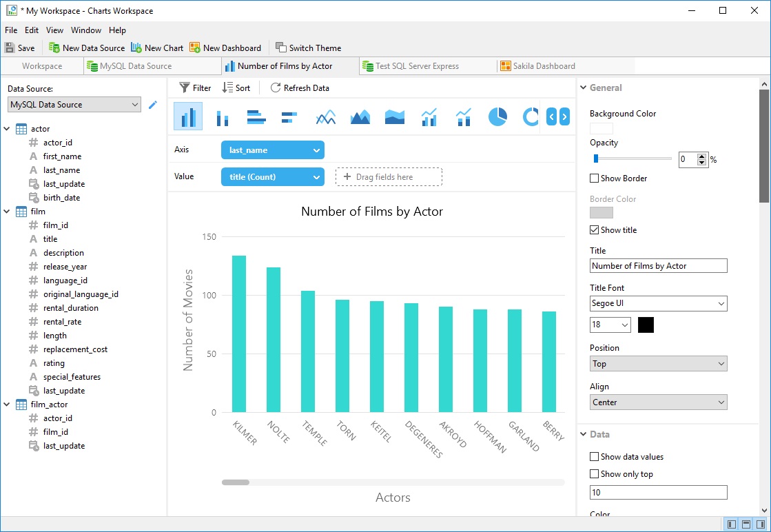Click the Show only top value field
Image resolution: width=771 pixels, height=532 pixels.
tap(659, 492)
